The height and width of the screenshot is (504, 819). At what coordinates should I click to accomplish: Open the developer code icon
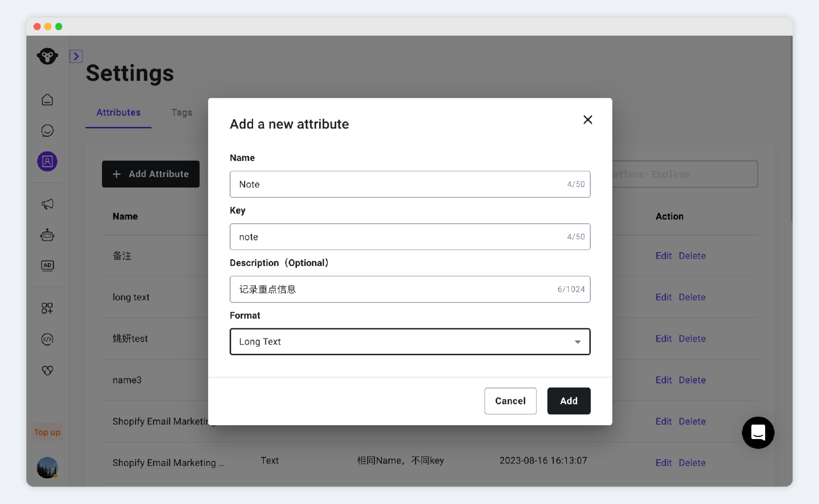(47, 339)
